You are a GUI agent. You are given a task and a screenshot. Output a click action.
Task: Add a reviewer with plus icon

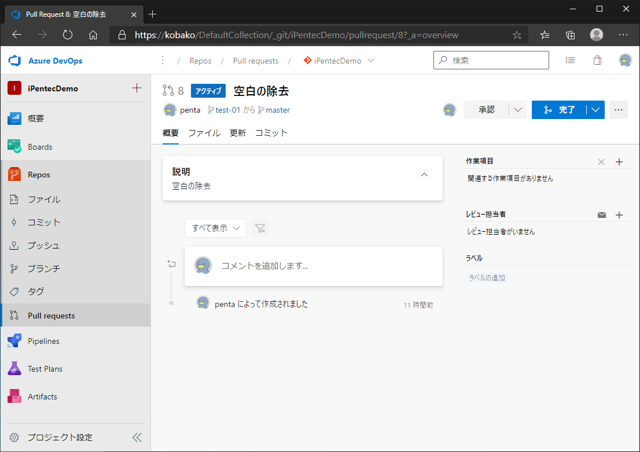point(619,215)
